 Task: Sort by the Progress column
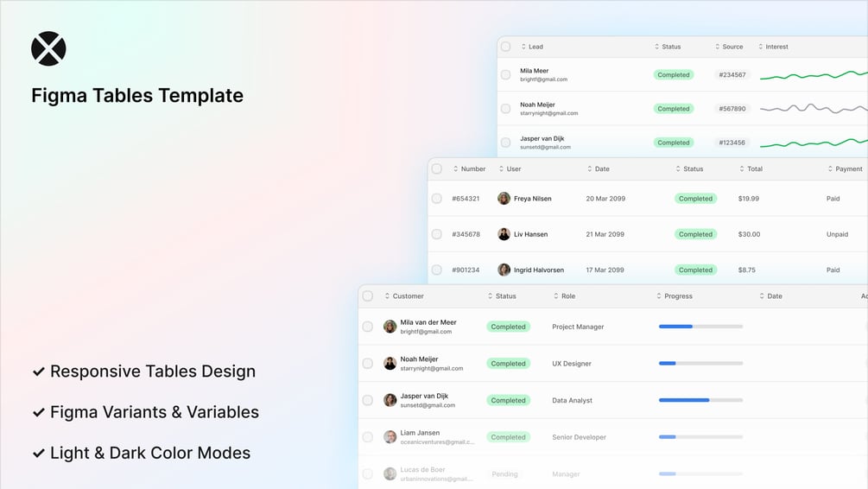[675, 296]
